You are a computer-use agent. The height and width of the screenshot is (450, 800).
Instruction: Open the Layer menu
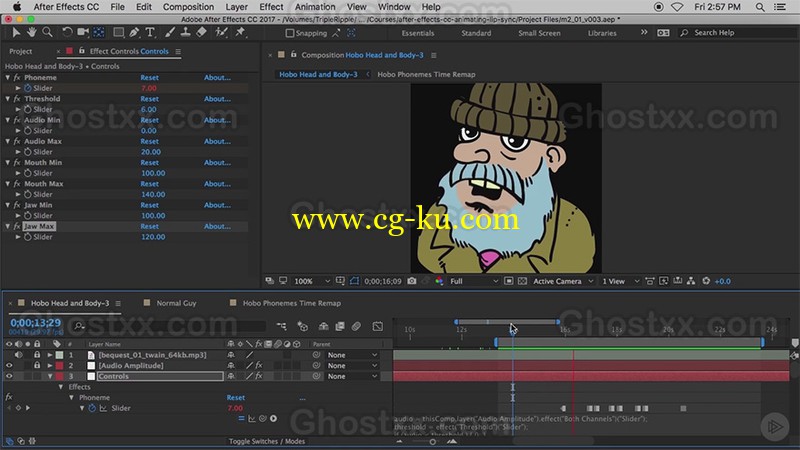[237, 7]
